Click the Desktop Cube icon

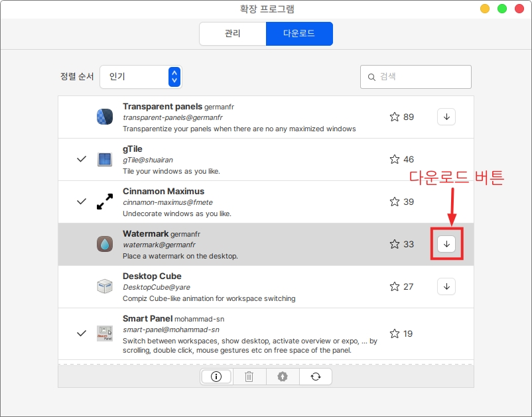(105, 286)
